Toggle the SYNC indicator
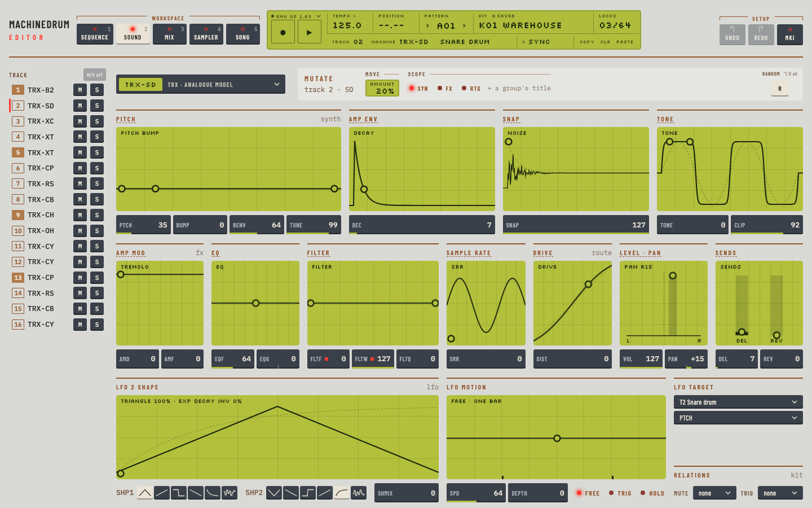The height and width of the screenshot is (508, 812). [x=536, y=42]
